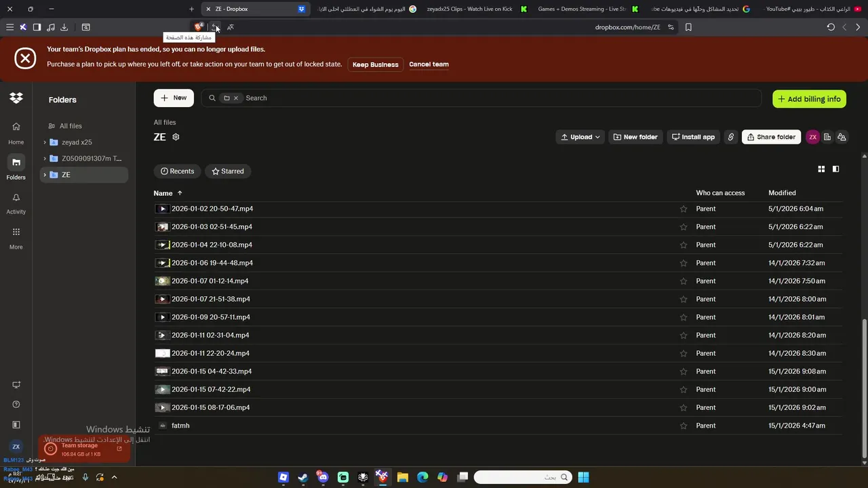The image size is (868, 488).
Task: Click the All files breadcrumb link
Action: pyautogui.click(x=165, y=123)
